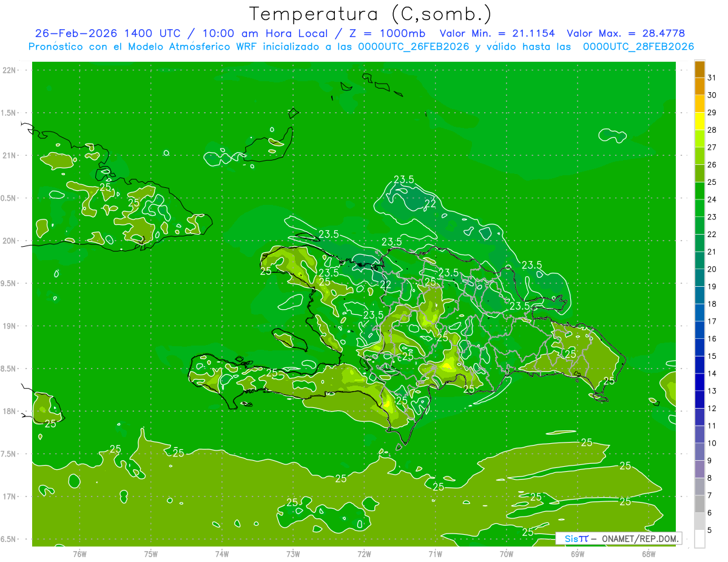The width and height of the screenshot is (728, 562).
Task: Click valid-until time '0000UTC_28FEB2026'
Action: tap(638, 47)
